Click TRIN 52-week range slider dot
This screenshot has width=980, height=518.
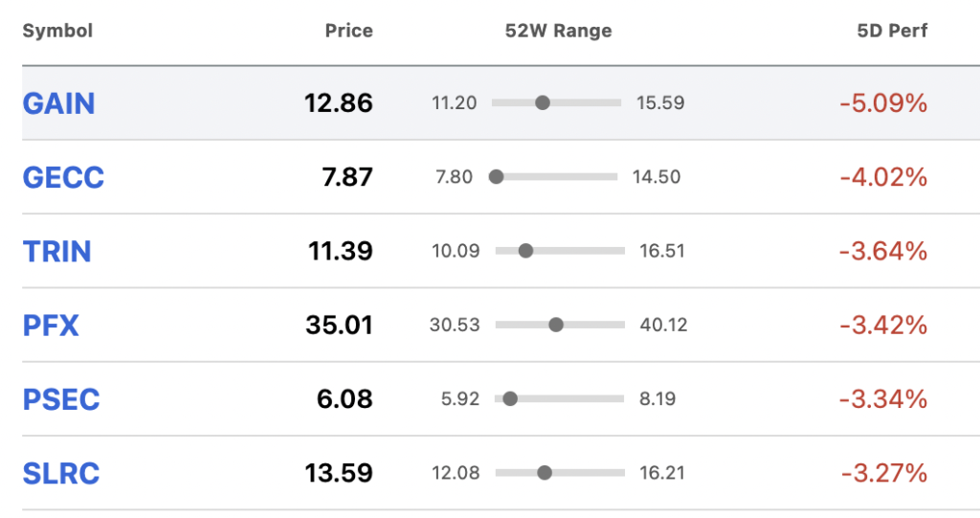(x=525, y=251)
